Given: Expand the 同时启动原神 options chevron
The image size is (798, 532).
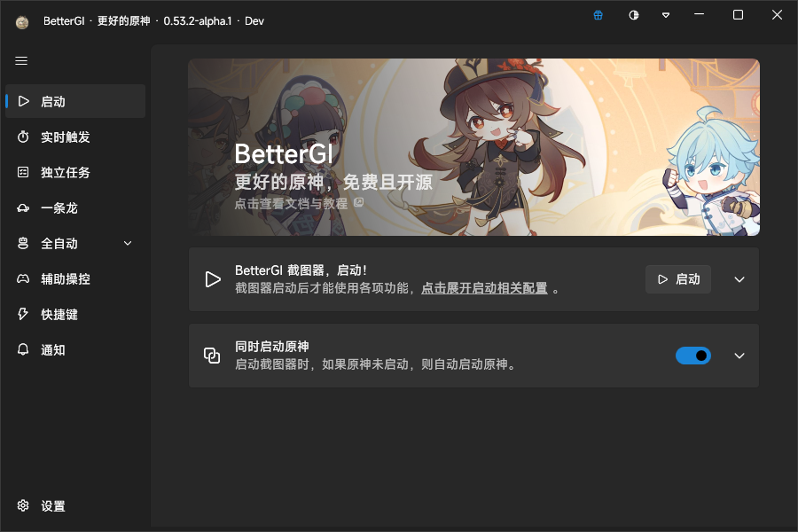Looking at the screenshot, I should tap(739, 356).
